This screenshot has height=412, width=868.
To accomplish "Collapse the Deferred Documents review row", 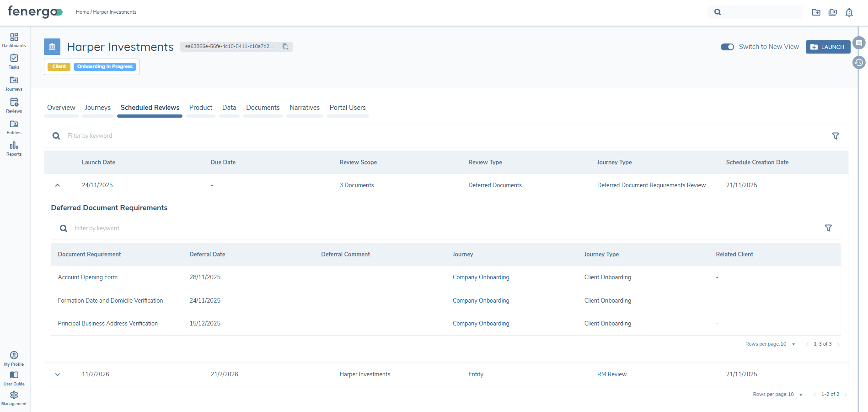I will (x=57, y=185).
